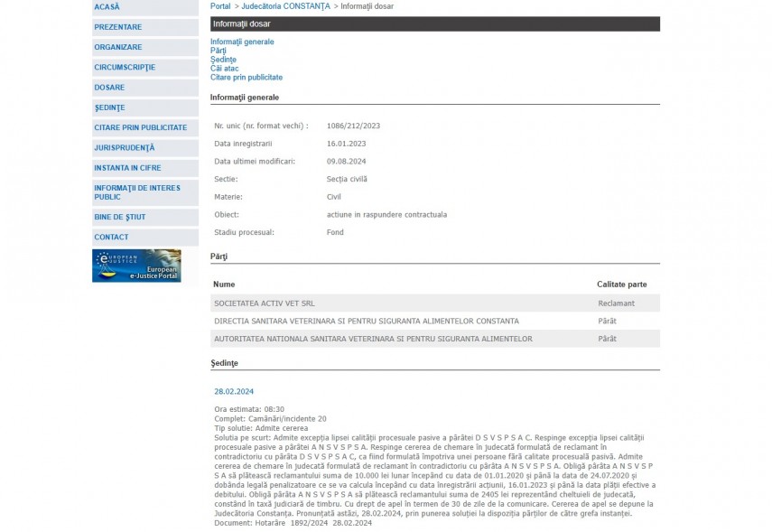Open CITARE PRIN PUBLICITATE sidebar item
772x532 pixels.
pyautogui.click(x=140, y=127)
